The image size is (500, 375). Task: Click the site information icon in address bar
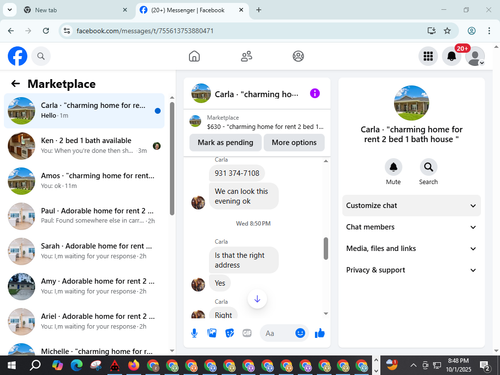[x=67, y=31]
